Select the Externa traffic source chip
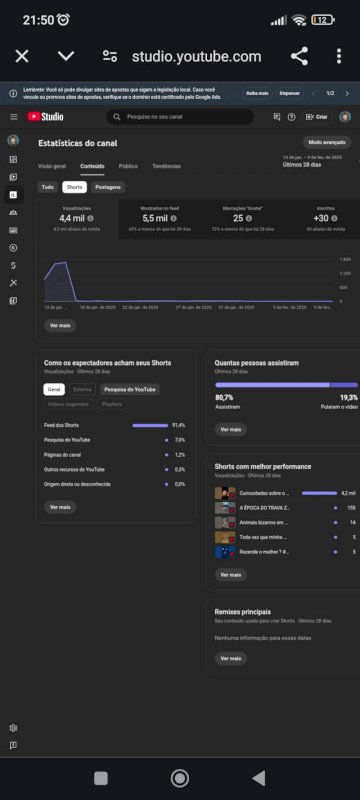The height and width of the screenshot is (800, 360). [82, 389]
